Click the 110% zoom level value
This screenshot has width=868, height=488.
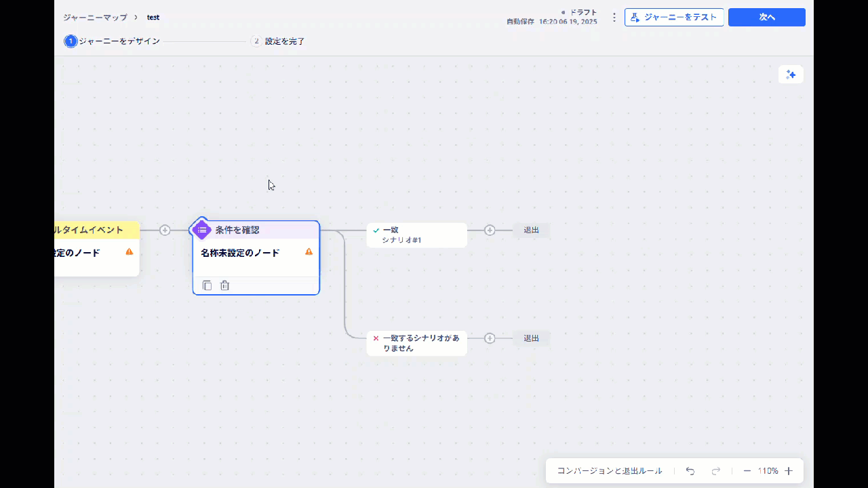pos(768,471)
